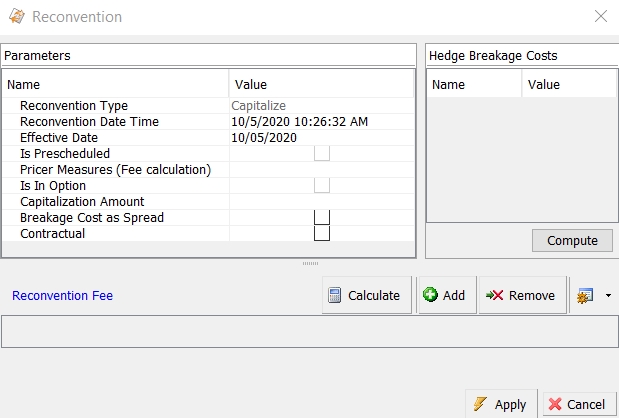Viewport: 619px width, 418px height.
Task: Toggle the Is Prescheduled checkbox
Action: click(x=322, y=154)
